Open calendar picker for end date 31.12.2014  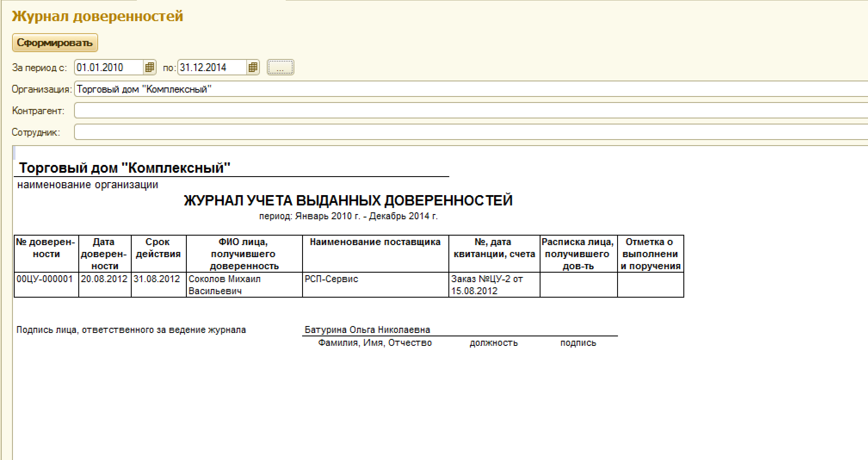pos(253,68)
